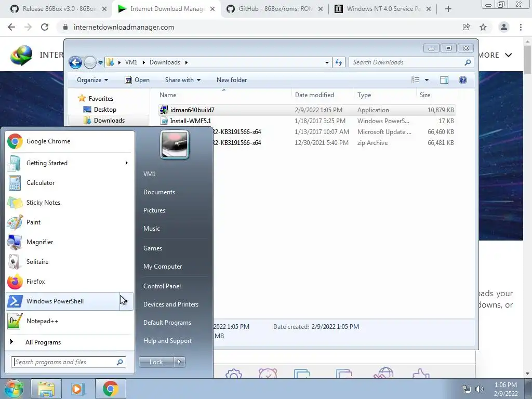Click the user account picture
The width and height of the screenshot is (532, 399).
point(175,144)
